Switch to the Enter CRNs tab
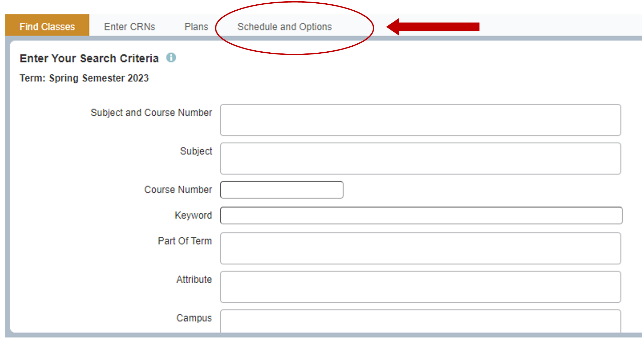Screen dimensions: 644x348 [x=130, y=27]
